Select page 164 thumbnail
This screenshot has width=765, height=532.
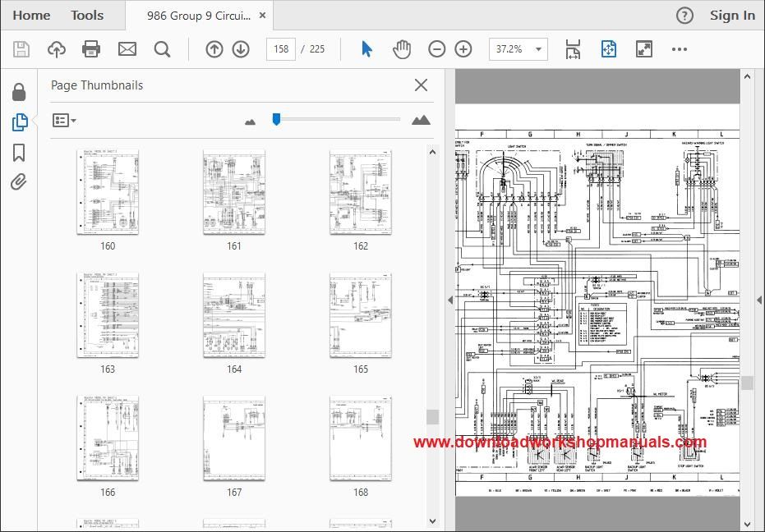click(234, 315)
